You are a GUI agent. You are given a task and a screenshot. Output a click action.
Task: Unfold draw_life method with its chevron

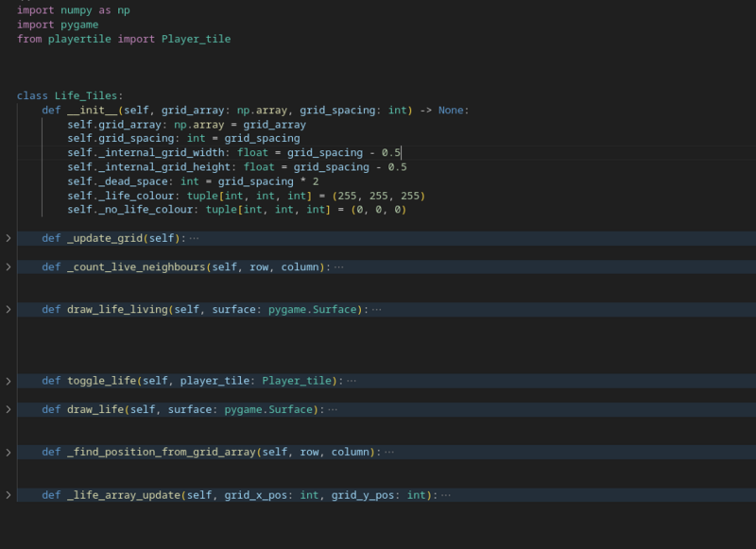[x=9, y=409]
